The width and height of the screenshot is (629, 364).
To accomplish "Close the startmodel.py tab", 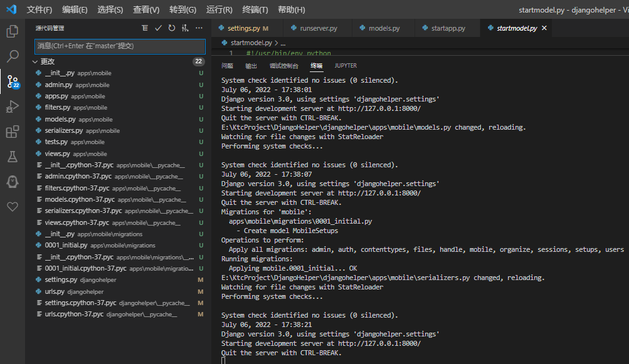I will coord(544,28).
